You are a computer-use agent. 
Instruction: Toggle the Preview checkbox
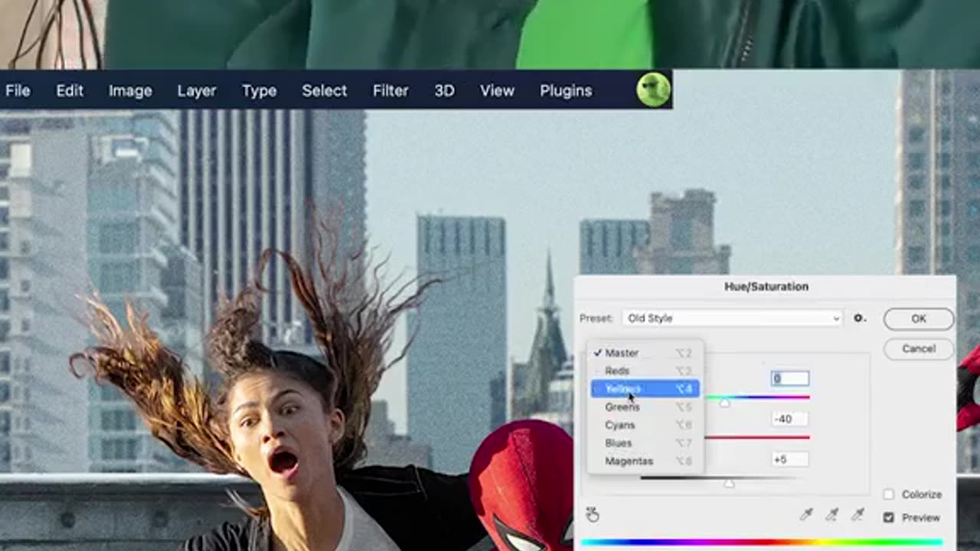tap(889, 517)
